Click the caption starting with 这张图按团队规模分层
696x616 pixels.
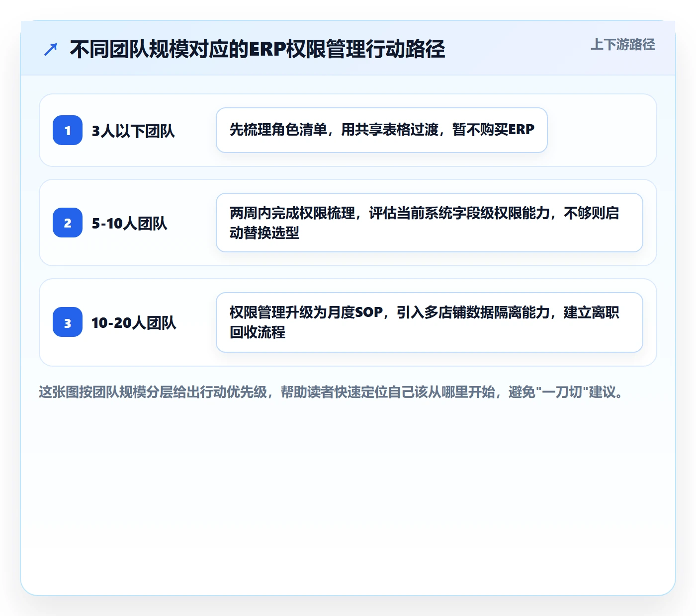pos(332,392)
